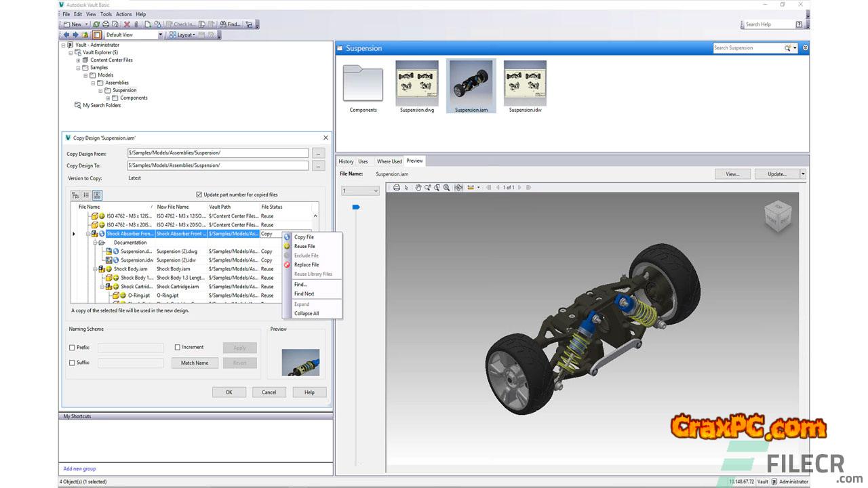Expand the Content Center Files tree node
Image resolution: width=868 pixels, height=488 pixels.
coord(78,60)
